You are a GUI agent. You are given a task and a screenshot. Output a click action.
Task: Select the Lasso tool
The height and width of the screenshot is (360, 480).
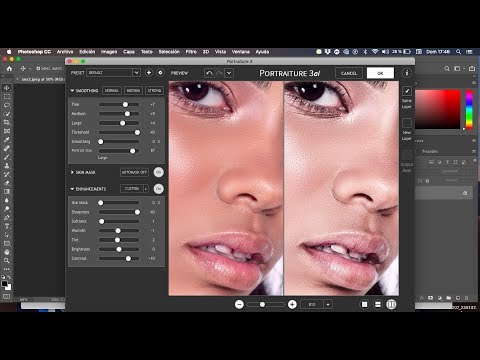point(6,105)
